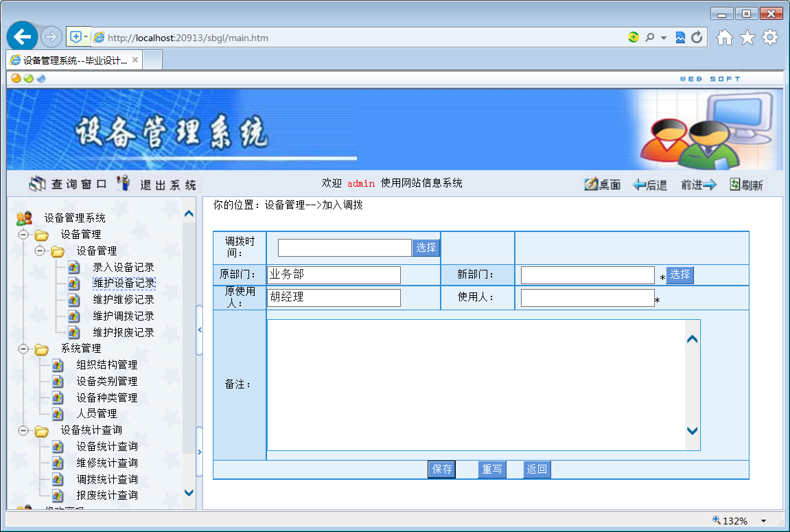Collapse the nested 设备管理 subfolder node
The height and width of the screenshot is (532, 790).
pyautogui.click(x=40, y=251)
